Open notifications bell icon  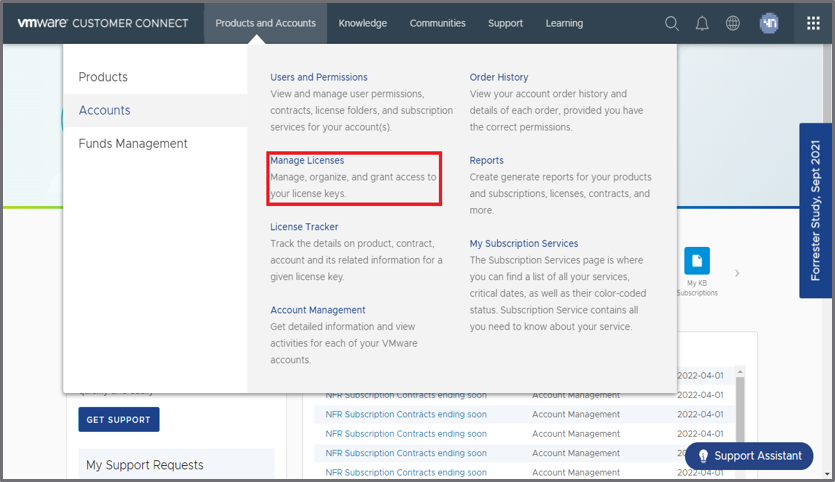[x=702, y=23]
